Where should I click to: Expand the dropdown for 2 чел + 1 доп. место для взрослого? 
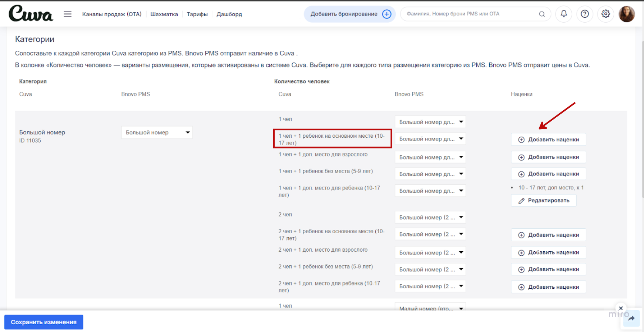pyautogui.click(x=430, y=252)
